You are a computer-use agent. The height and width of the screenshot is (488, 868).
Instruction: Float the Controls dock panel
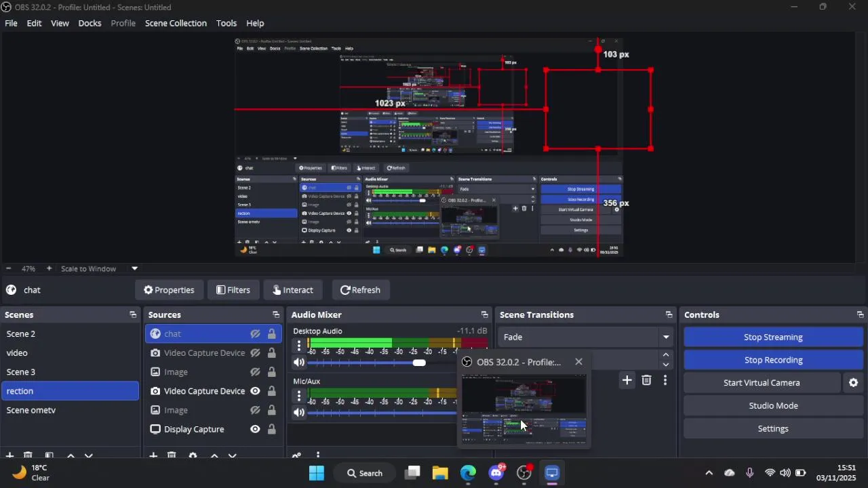(x=860, y=315)
